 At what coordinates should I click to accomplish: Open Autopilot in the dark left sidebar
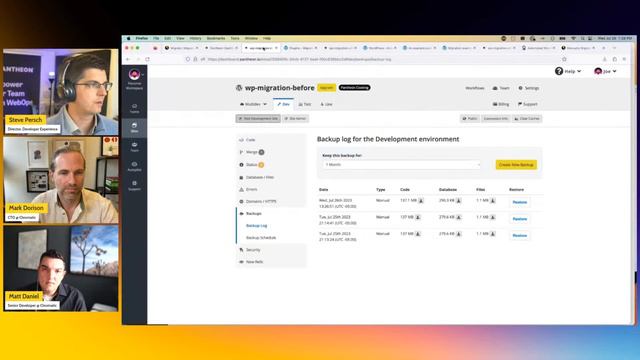point(134,166)
